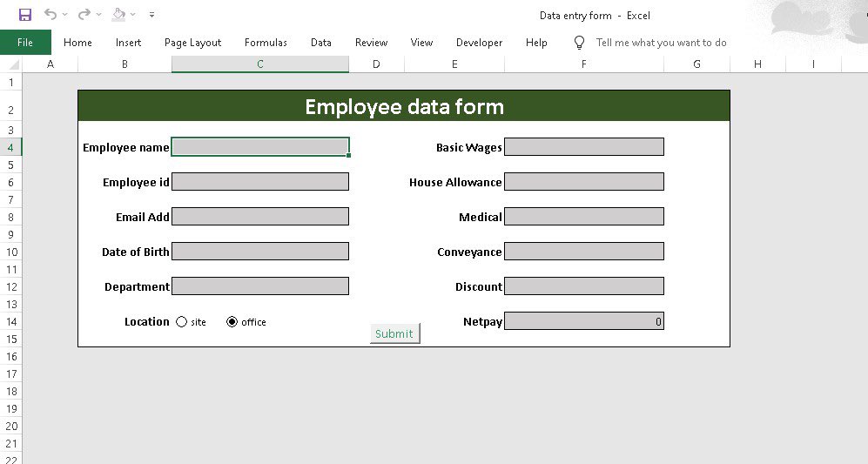868x464 pixels.
Task: Click the lightbulb Tell me icon
Action: pyautogui.click(x=579, y=43)
